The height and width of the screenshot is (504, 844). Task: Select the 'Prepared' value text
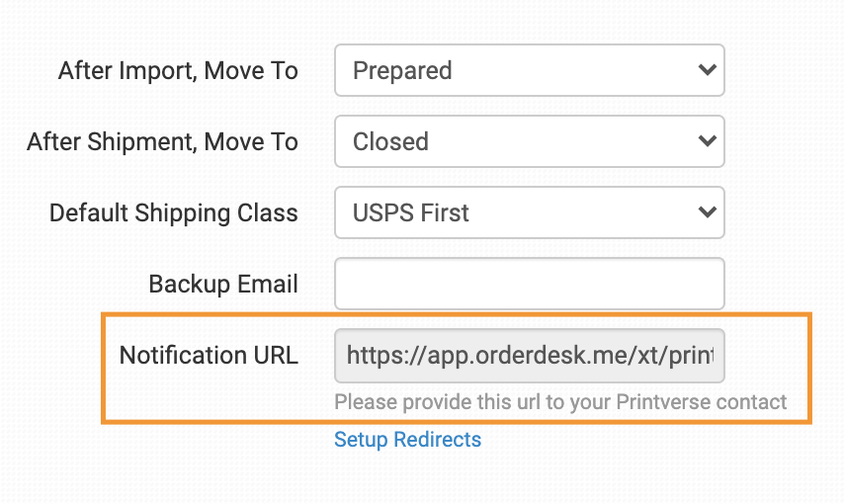pos(402,71)
